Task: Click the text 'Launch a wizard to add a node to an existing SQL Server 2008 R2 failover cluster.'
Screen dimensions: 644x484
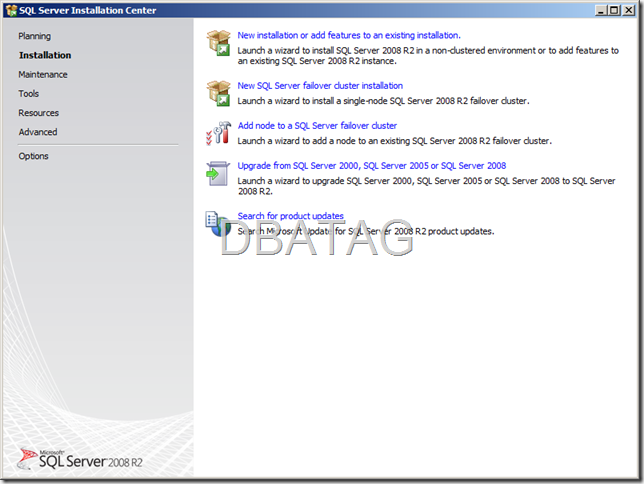Action: coord(395,141)
